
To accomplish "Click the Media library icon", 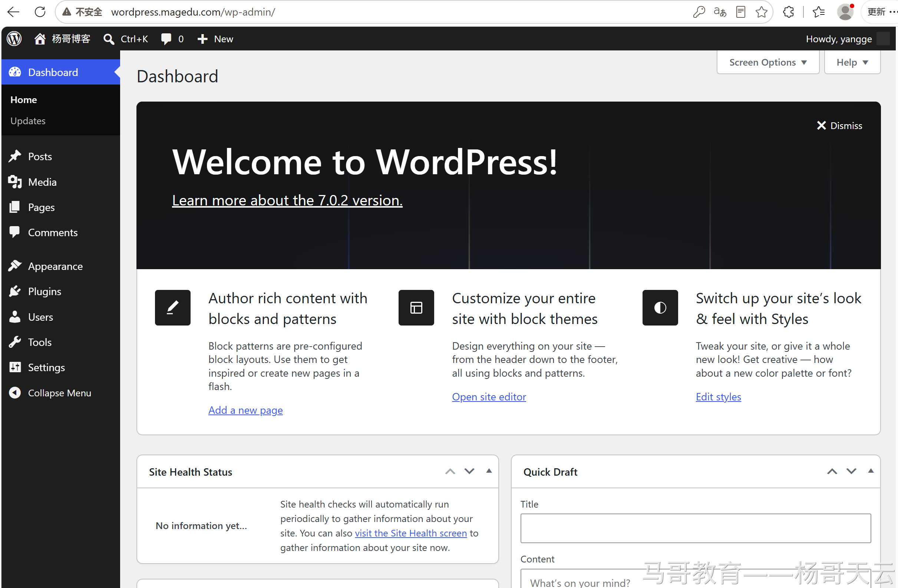I will (15, 182).
